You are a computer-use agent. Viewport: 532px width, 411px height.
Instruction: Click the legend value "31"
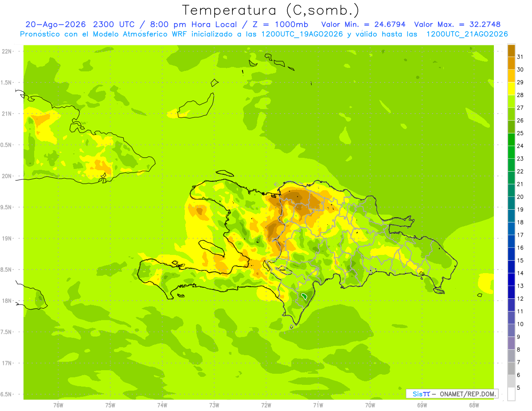pos(520,57)
